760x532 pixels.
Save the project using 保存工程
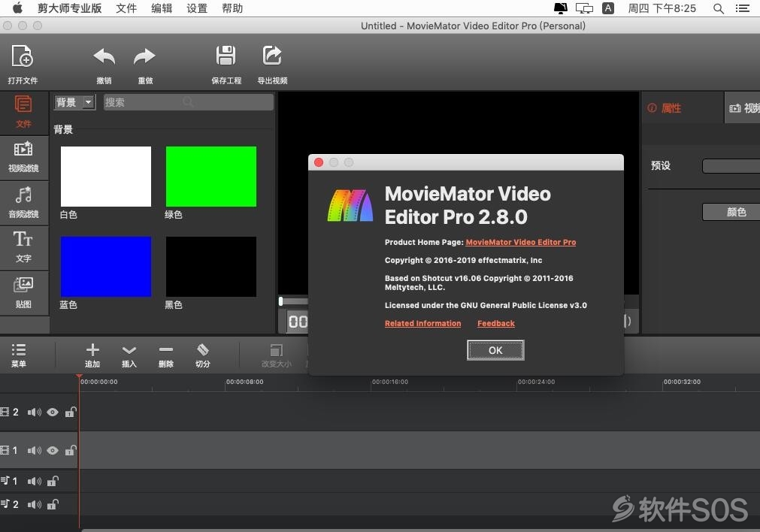coord(226,64)
